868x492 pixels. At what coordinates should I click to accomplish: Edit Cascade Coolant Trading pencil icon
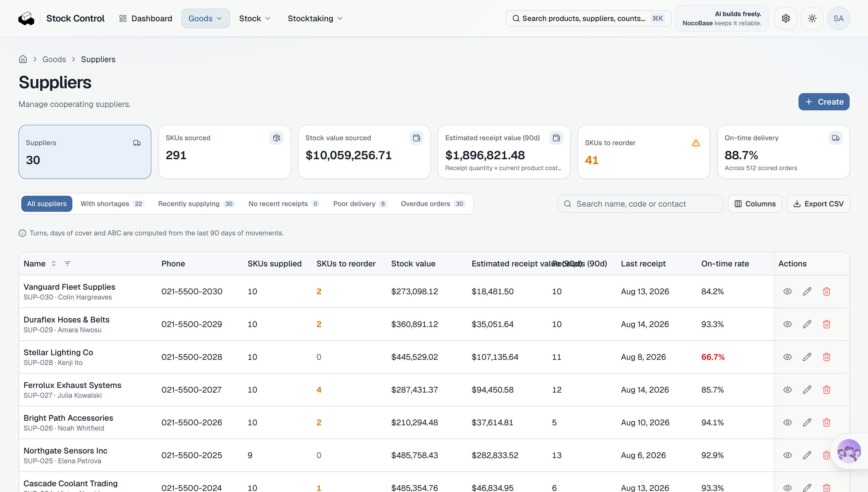click(807, 488)
